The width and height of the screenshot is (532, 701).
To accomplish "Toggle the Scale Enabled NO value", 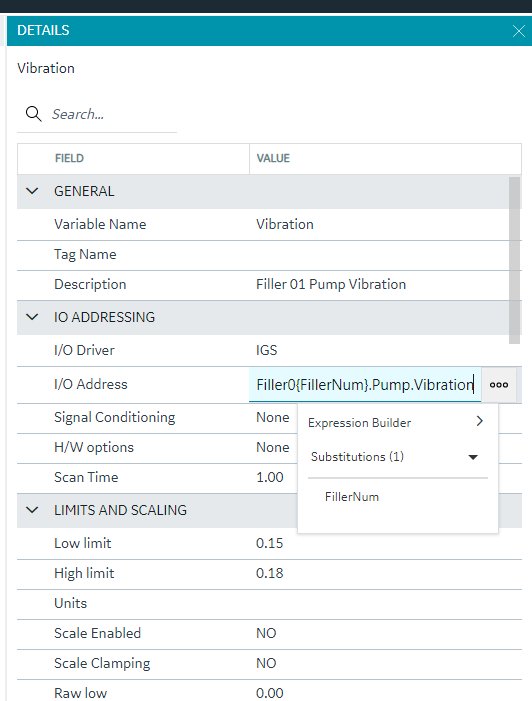I will pos(266,633).
